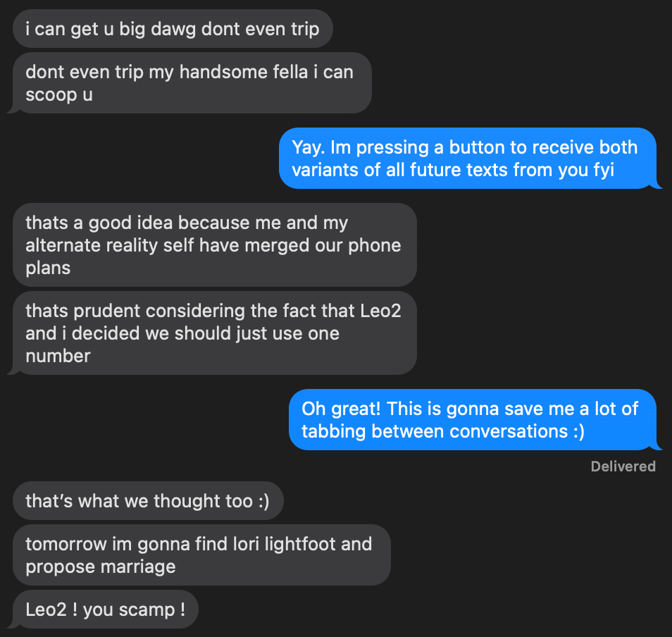The height and width of the screenshot is (637, 672).
Task: Select the 'propose marriage' message bubble
Action: coord(199,555)
